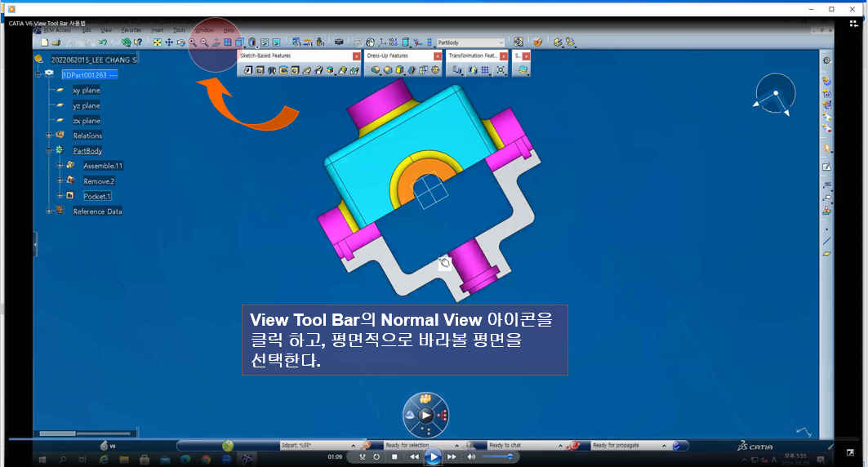Toggle shuffle mode in the player
This screenshot has width=868, height=467.
(363, 457)
